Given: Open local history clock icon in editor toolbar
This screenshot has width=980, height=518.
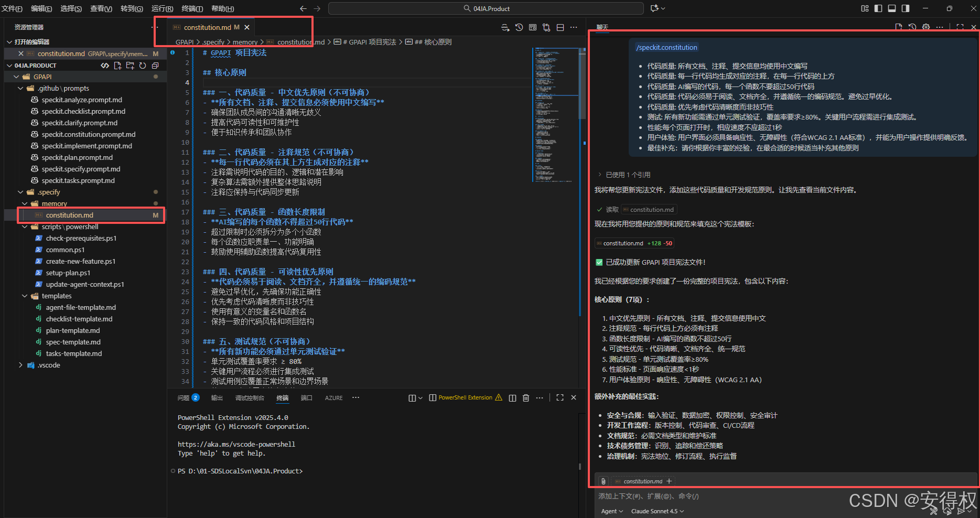Looking at the screenshot, I should tap(519, 27).
